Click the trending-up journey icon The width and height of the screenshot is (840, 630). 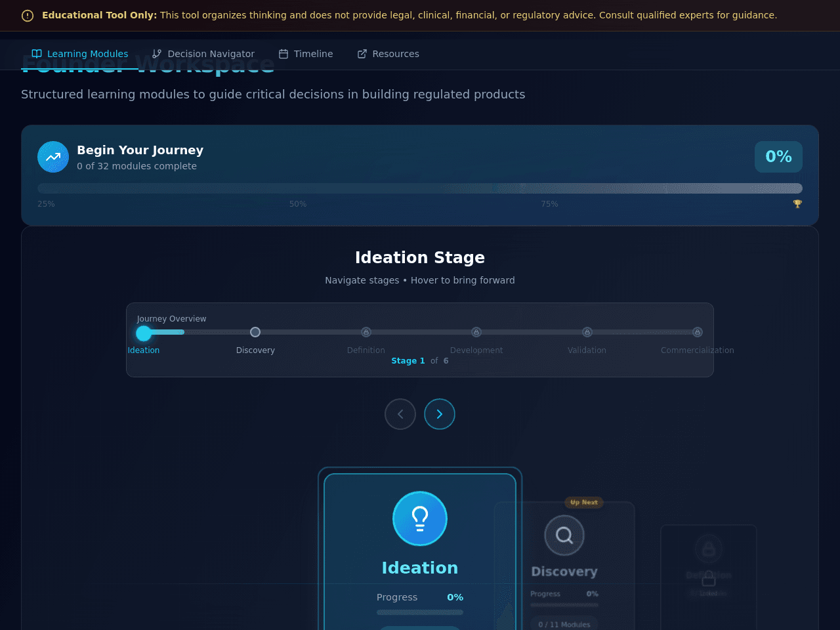[x=53, y=157]
